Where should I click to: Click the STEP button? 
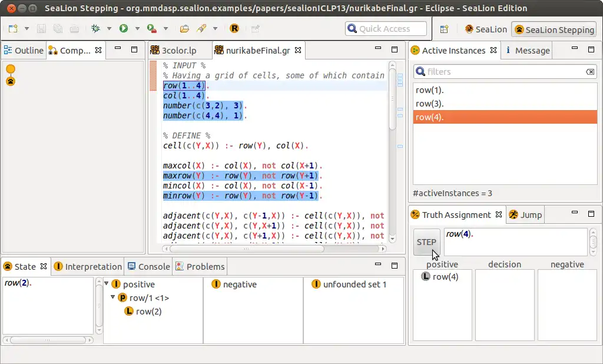(x=426, y=242)
